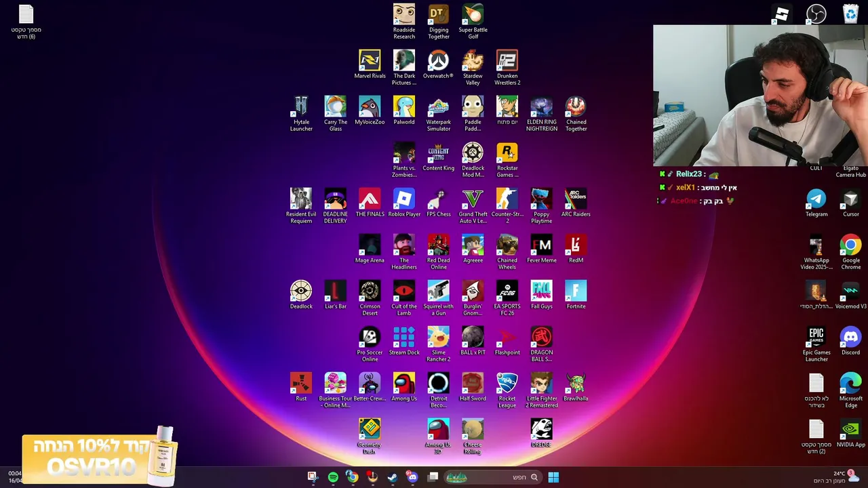Select the Geometry Dash icon
This screenshot has height=488, width=868.
[x=370, y=436]
